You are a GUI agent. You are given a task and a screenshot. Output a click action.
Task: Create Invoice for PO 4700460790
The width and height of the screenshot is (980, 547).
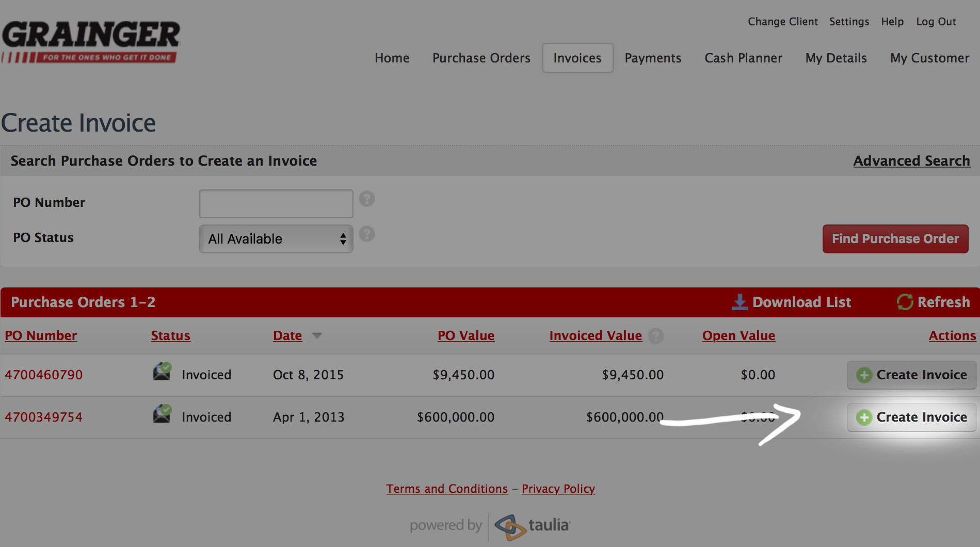pos(911,375)
